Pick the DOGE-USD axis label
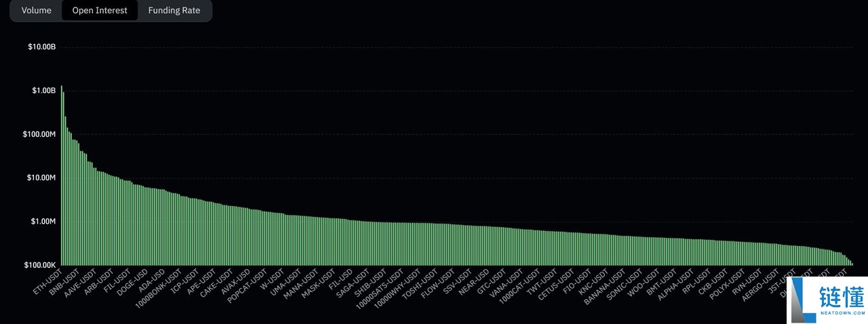Viewport: 868px width, 324px height. pyautogui.click(x=132, y=282)
